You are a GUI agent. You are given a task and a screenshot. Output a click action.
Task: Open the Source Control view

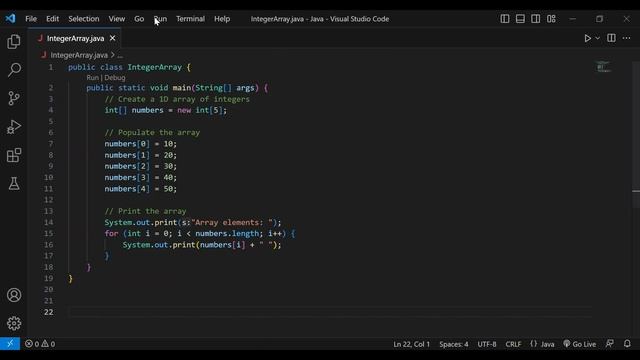(x=14, y=98)
